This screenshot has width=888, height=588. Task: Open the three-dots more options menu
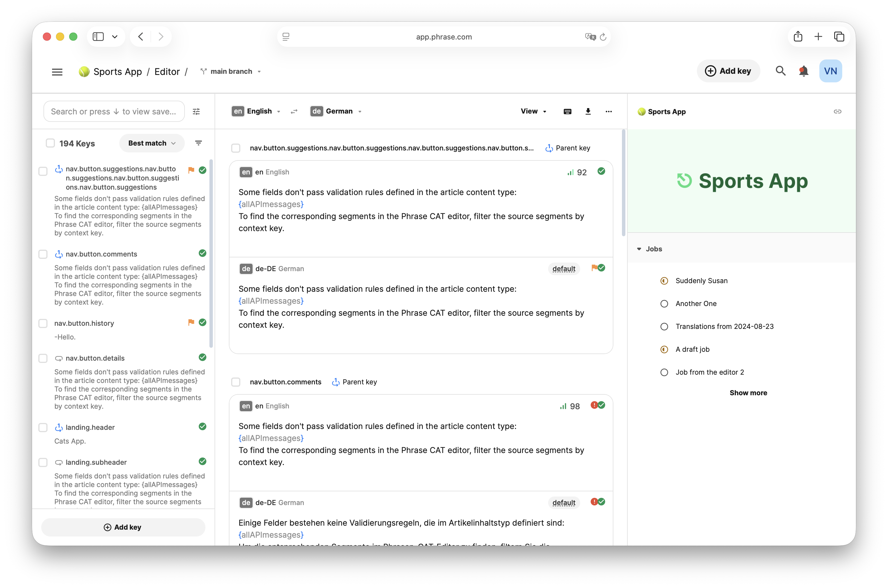[x=608, y=111]
